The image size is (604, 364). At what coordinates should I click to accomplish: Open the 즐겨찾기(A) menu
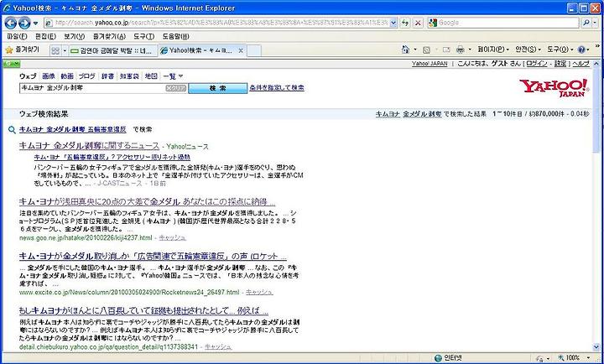point(109,37)
